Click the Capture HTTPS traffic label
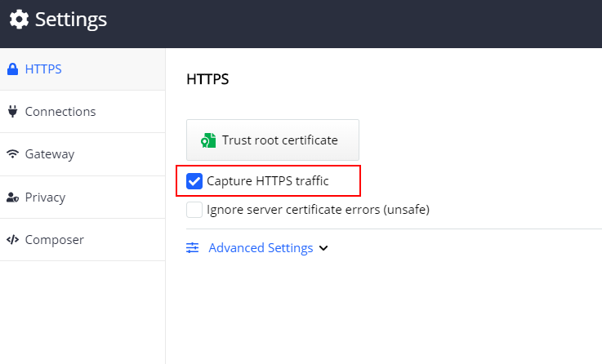602x364 pixels. 268,181
